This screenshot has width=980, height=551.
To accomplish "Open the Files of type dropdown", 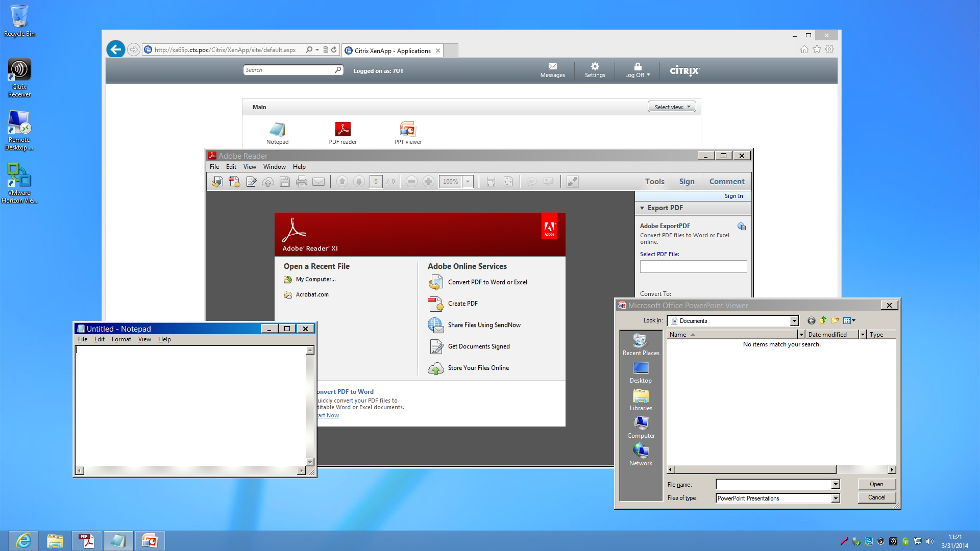I will (x=836, y=498).
